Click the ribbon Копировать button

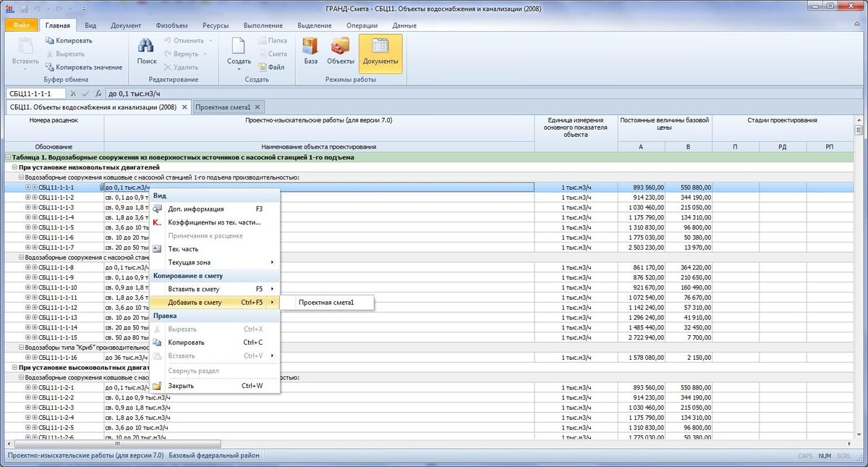pyautogui.click(x=68, y=41)
